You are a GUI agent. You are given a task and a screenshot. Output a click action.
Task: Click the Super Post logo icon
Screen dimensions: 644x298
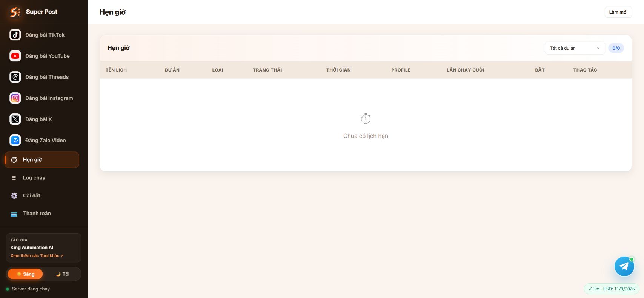(x=15, y=12)
